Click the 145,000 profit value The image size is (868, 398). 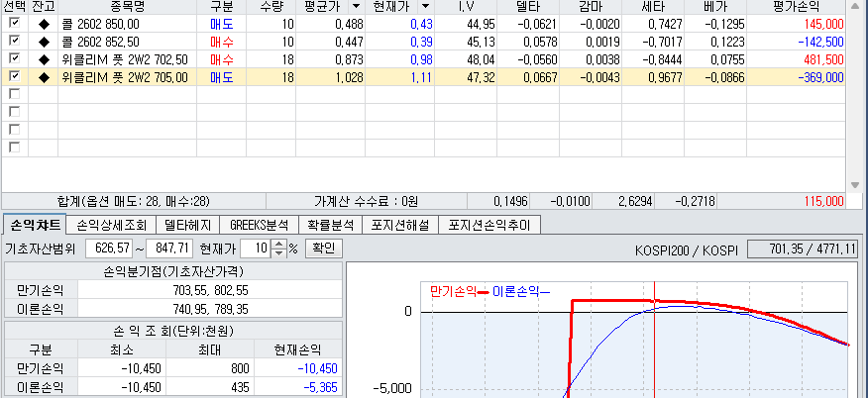824,24
